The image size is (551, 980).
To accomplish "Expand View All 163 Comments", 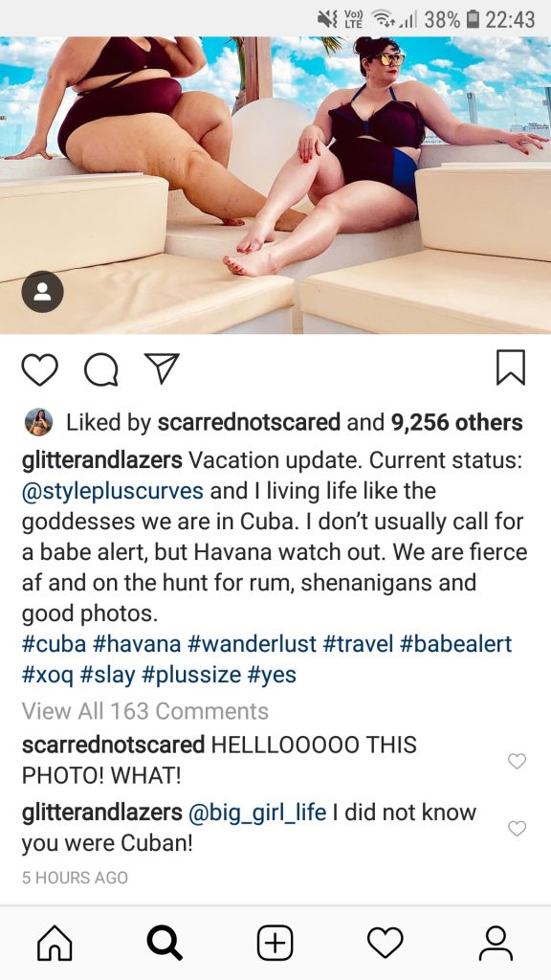I will [145, 711].
